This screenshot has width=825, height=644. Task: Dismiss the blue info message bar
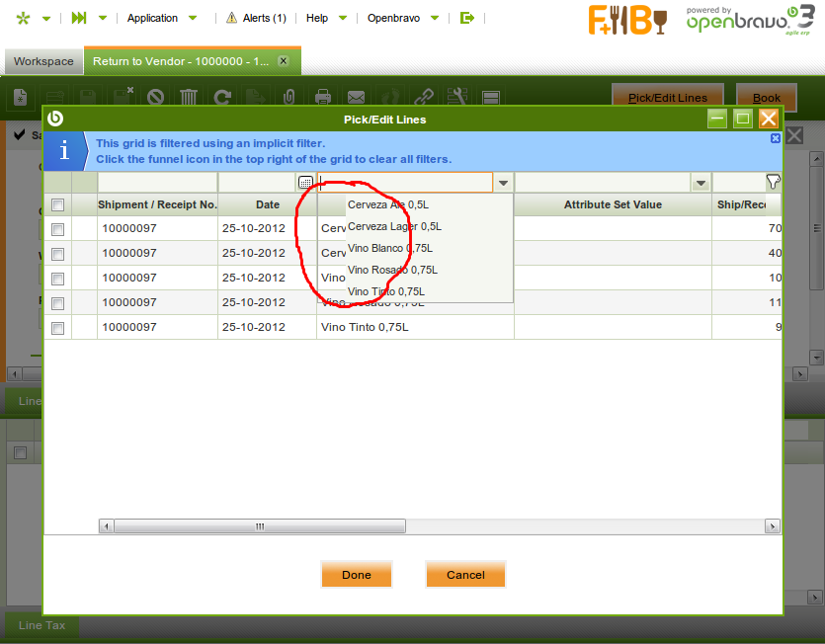775,138
